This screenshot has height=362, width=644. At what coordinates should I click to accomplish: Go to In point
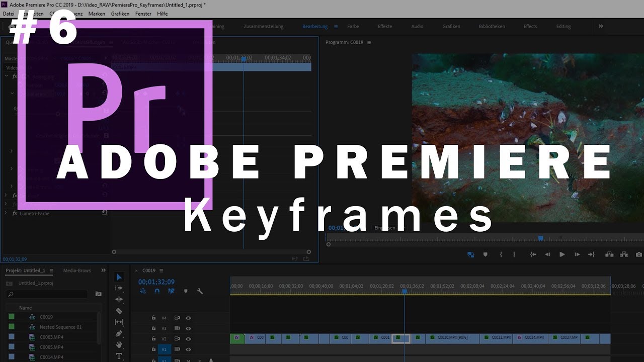(x=533, y=254)
